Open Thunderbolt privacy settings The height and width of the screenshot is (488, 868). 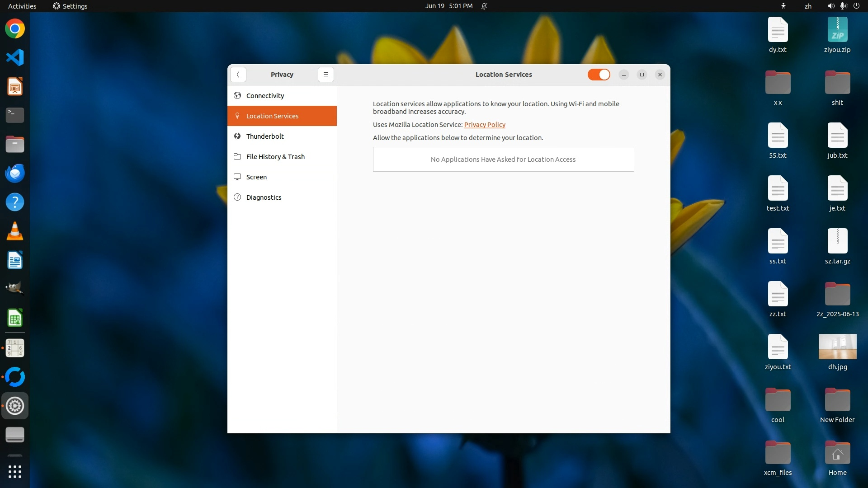265,136
